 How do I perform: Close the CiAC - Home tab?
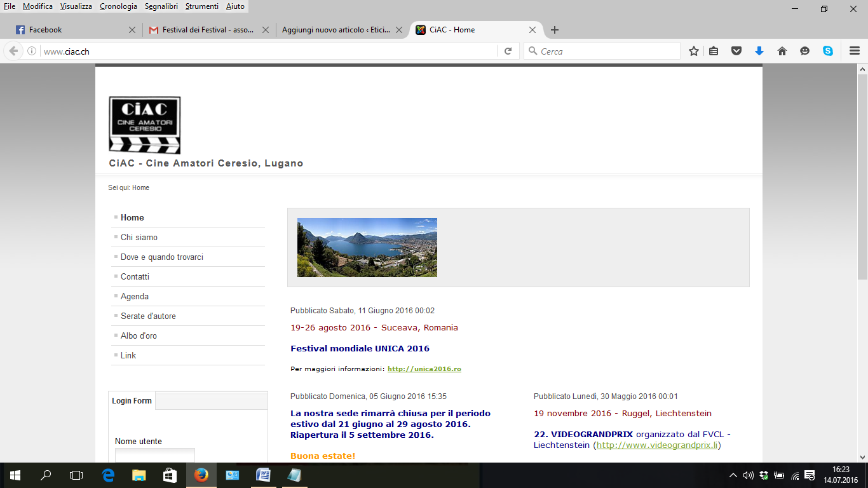[x=532, y=30]
